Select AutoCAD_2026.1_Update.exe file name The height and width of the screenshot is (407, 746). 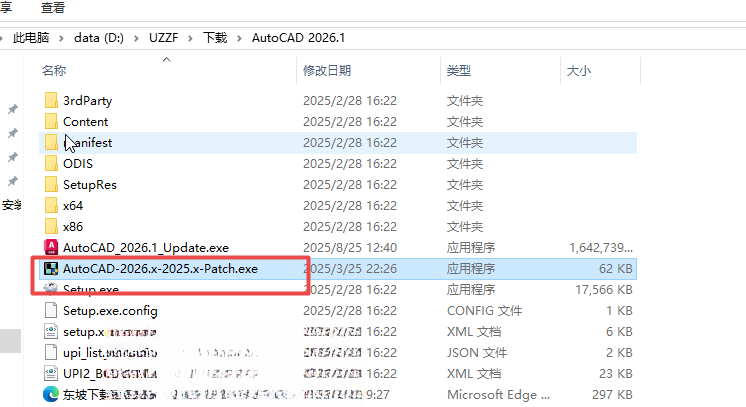coord(146,248)
